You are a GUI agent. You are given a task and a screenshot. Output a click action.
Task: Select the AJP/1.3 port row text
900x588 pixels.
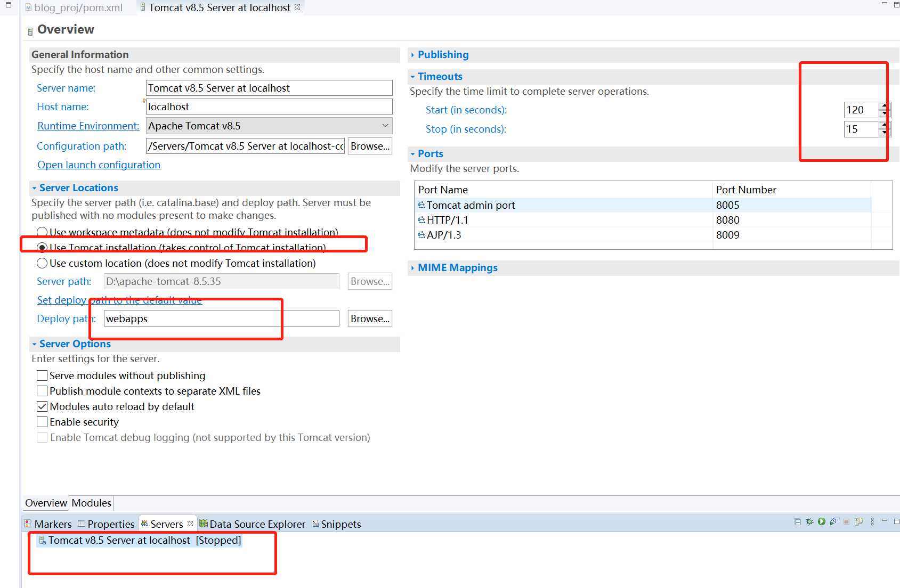[x=444, y=235]
